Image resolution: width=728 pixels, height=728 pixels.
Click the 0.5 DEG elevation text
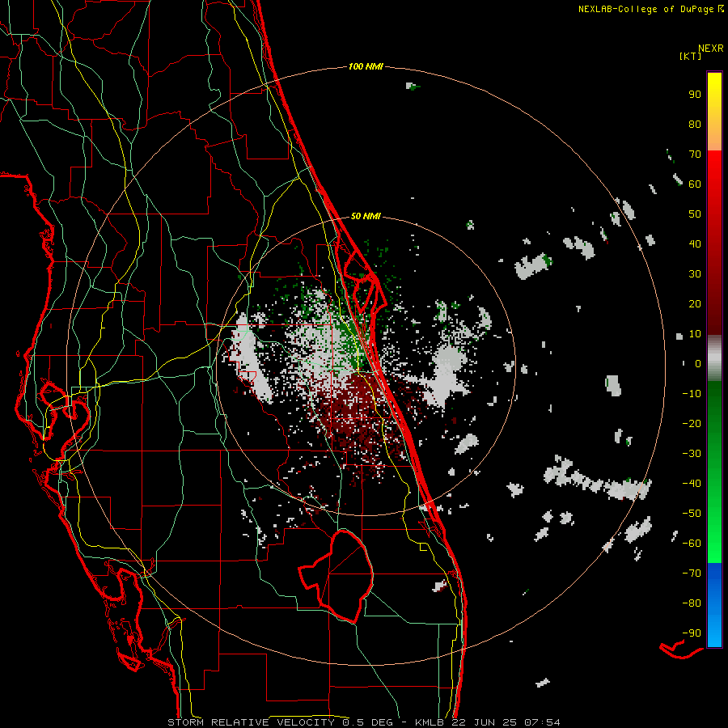click(368, 722)
